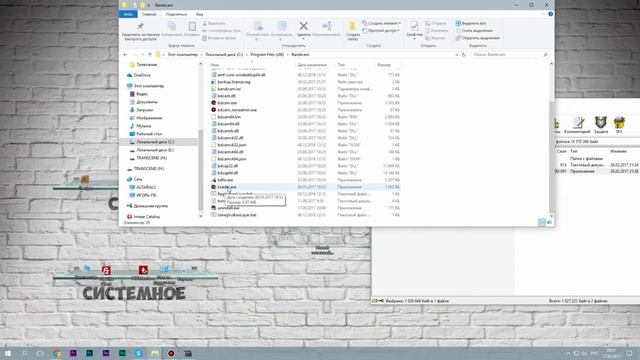Click the Properties checkmark icon in the ribbon
Screen dimensions: 640x360
(414, 27)
